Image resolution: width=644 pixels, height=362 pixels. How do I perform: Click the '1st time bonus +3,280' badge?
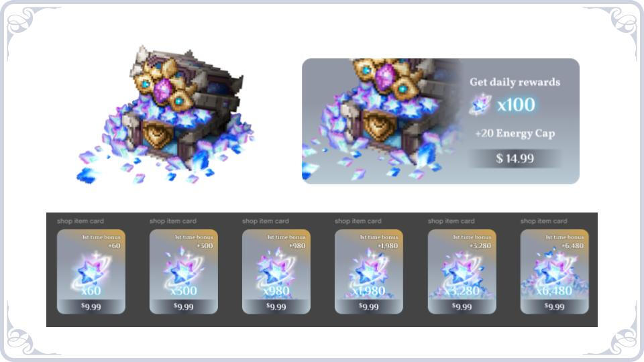[472, 241]
